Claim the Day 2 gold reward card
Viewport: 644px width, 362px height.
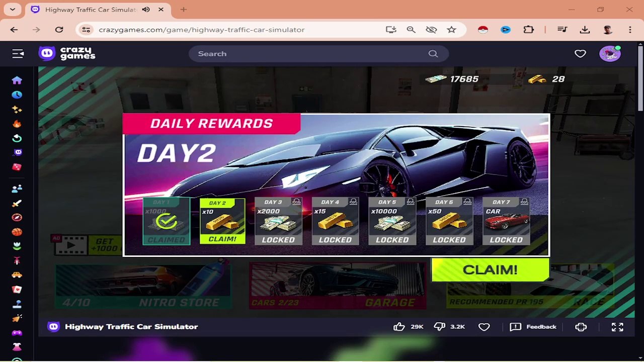coord(222,221)
